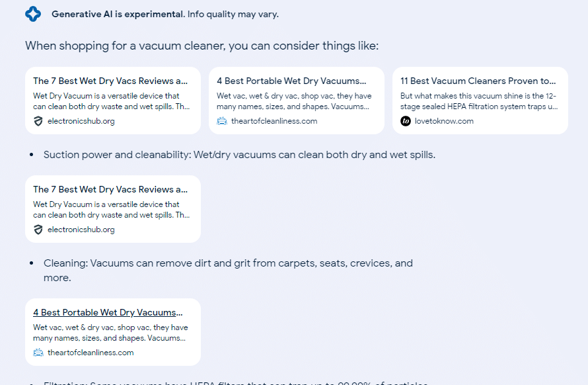Image resolution: width=588 pixels, height=385 pixels.
Task: Click theartofcleanliness.com label in top card
Action: pos(274,121)
